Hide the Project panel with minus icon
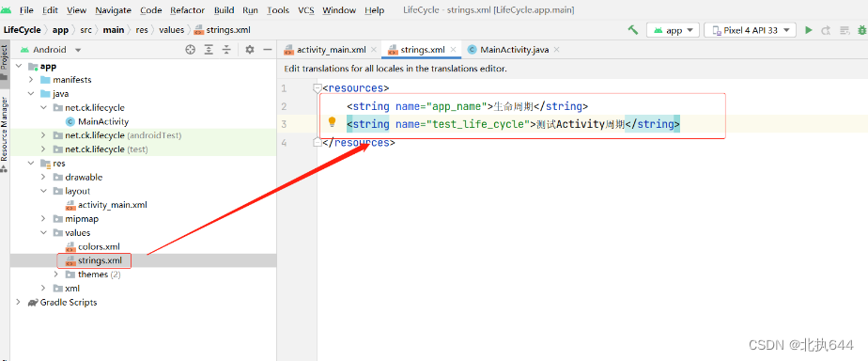868x361 pixels. pos(268,49)
